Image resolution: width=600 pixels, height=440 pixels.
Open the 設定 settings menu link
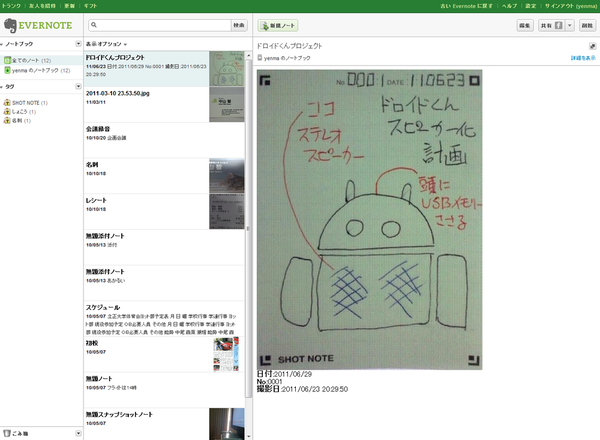530,6
